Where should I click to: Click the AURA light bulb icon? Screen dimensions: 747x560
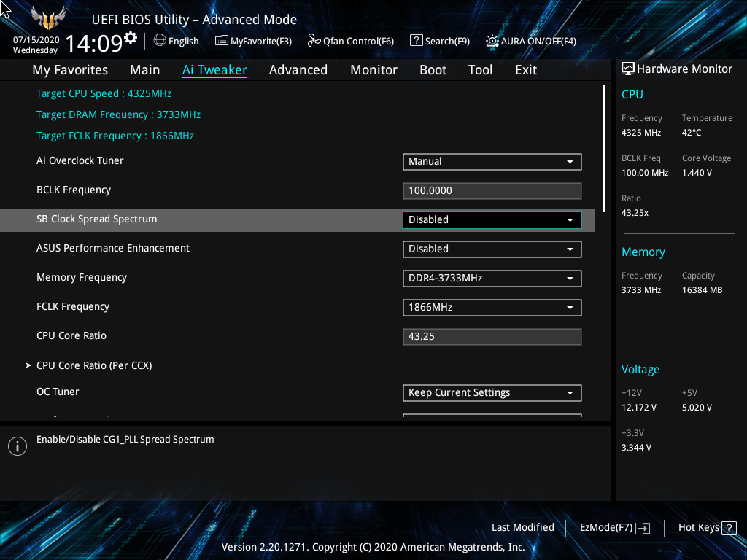pyautogui.click(x=492, y=41)
